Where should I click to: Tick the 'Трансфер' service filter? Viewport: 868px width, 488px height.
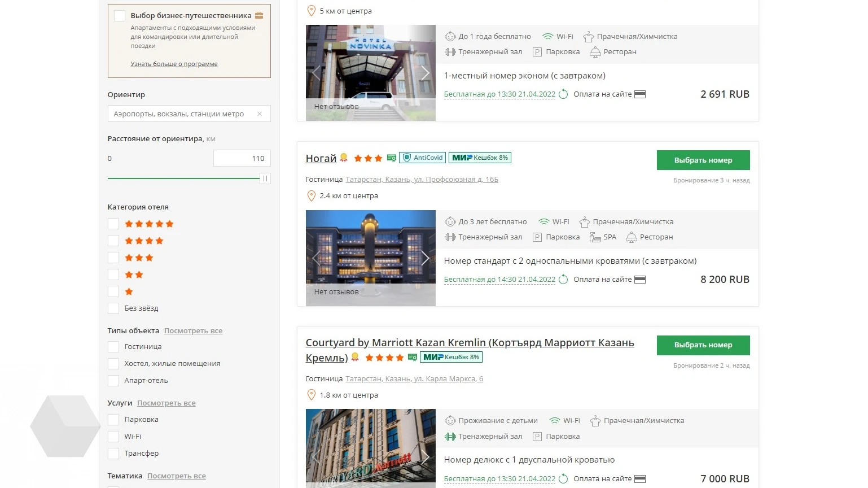point(113,454)
